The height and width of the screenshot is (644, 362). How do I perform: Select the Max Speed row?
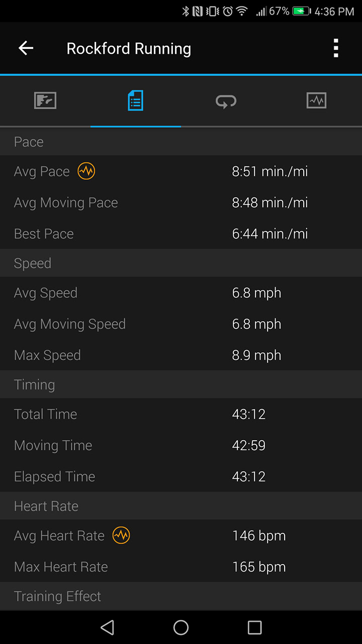[181, 355]
